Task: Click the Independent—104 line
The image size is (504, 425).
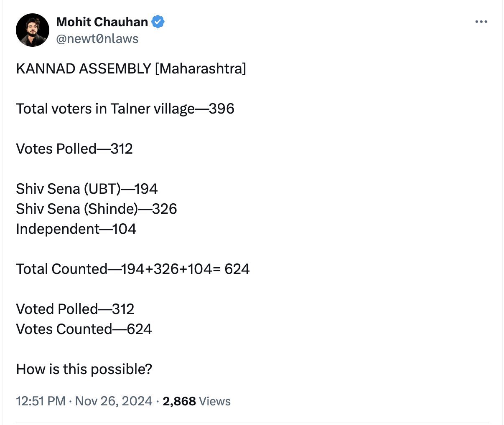Action: 76,229
